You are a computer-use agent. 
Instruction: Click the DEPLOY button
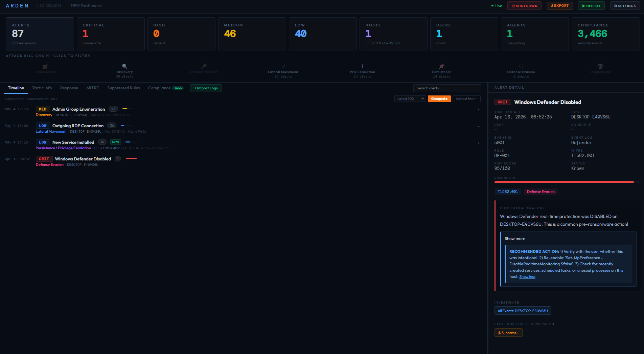click(x=591, y=6)
